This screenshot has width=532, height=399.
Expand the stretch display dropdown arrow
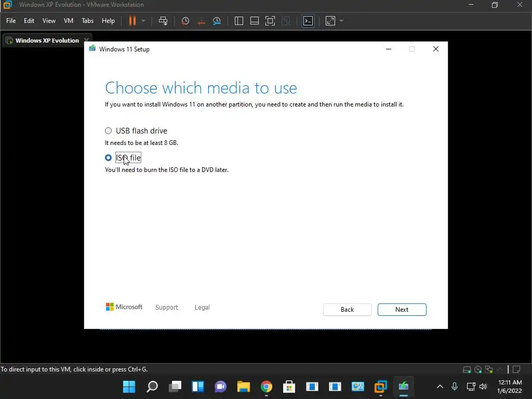click(x=341, y=21)
